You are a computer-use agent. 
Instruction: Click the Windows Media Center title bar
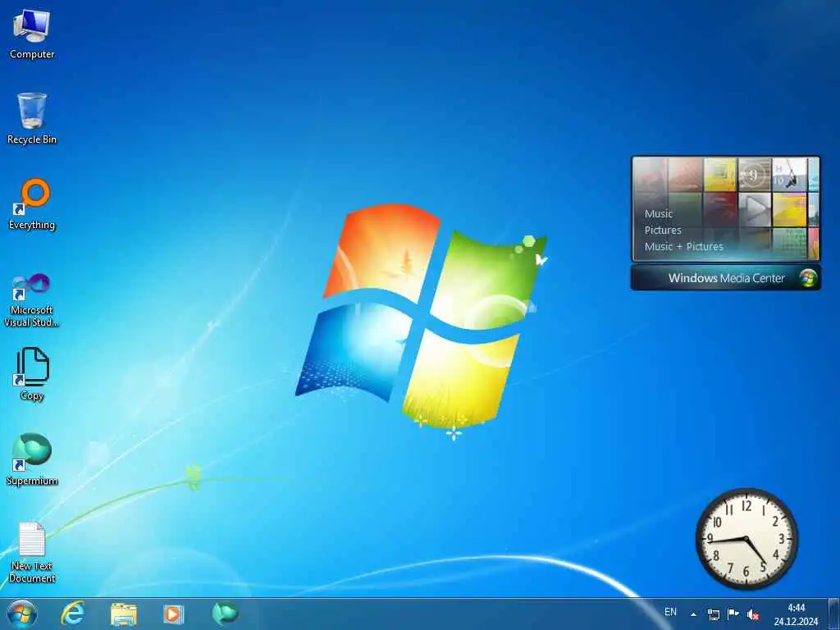coord(725,278)
